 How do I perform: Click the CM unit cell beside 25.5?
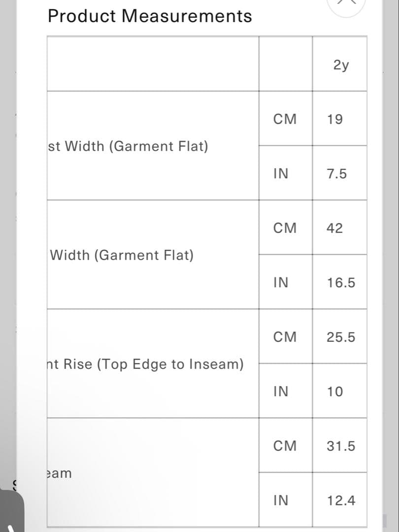click(285, 337)
